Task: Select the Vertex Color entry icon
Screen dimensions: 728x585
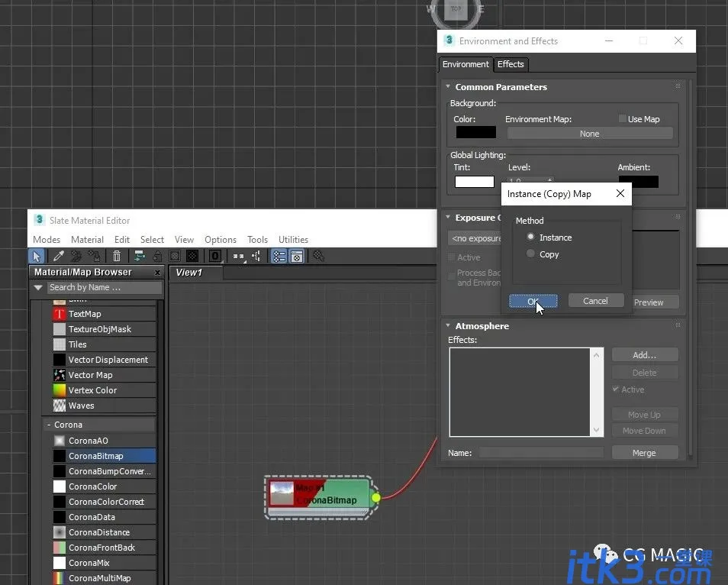Action: pyautogui.click(x=60, y=390)
